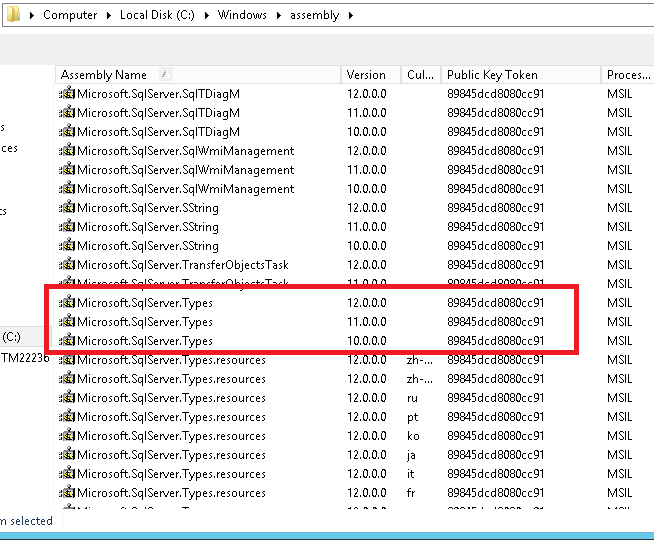Click icon of Types.resources row with culture ja
Viewport: 654px width, 540px height.
67,455
